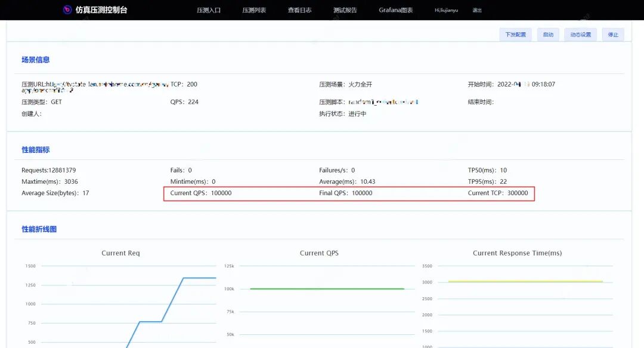This screenshot has height=348, width=644.
Task: Click the 退出 logout link
Action: tap(477, 10)
